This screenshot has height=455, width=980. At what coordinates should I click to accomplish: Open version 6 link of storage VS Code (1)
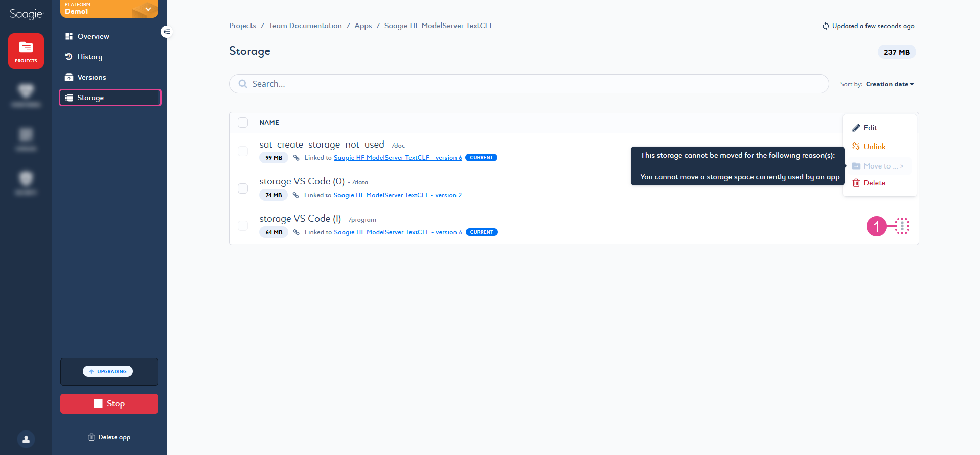(398, 232)
